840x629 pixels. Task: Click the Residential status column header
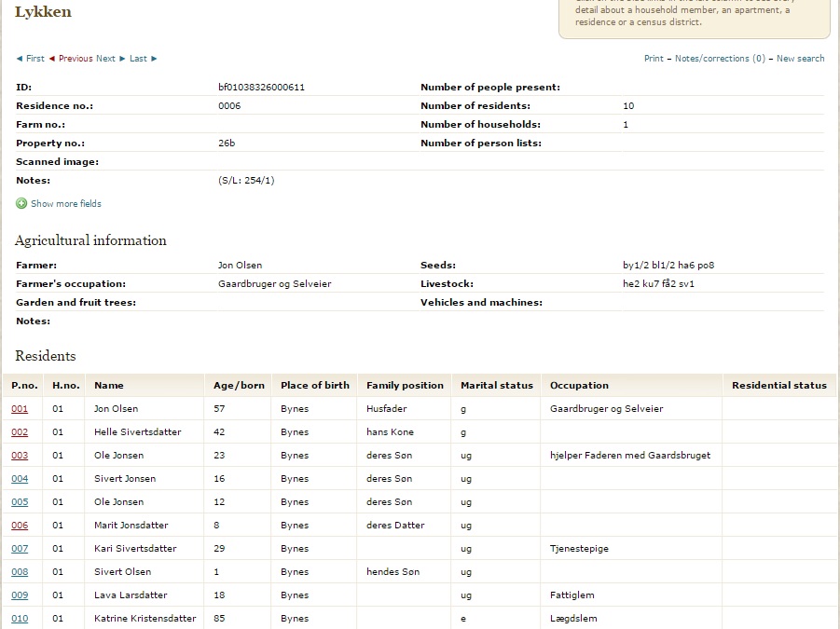click(x=779, y=386)
